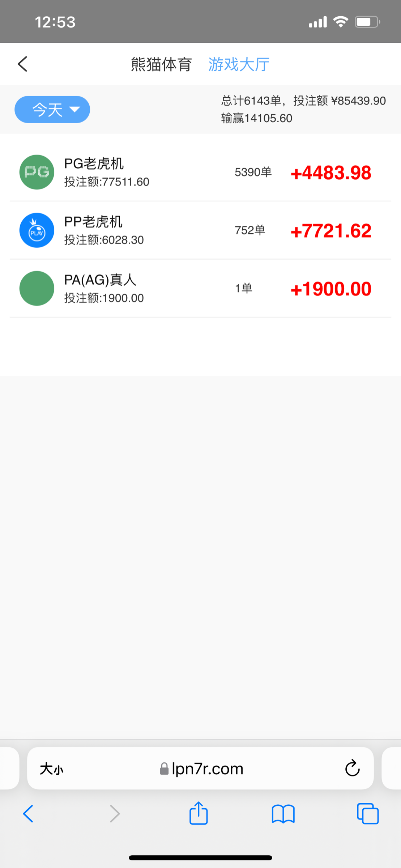Reload the page with refresh icon
The image size is (401, 868).
point(352,768)
